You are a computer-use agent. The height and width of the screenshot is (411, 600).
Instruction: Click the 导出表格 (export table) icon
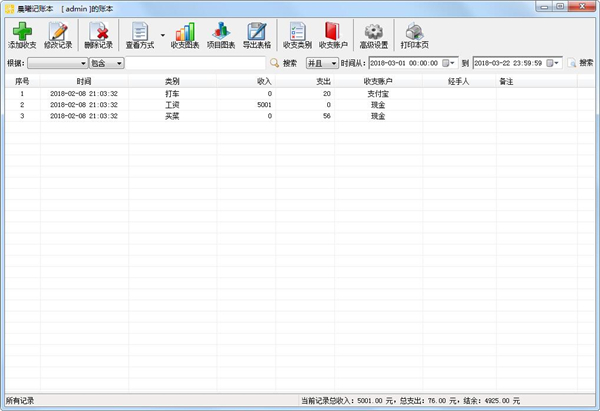coord(257,36)
